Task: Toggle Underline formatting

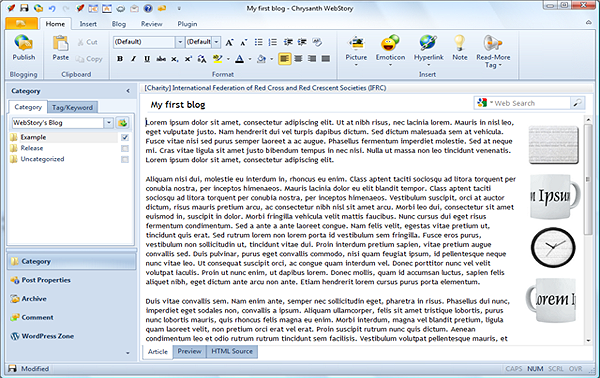Action: pos(147,59)
